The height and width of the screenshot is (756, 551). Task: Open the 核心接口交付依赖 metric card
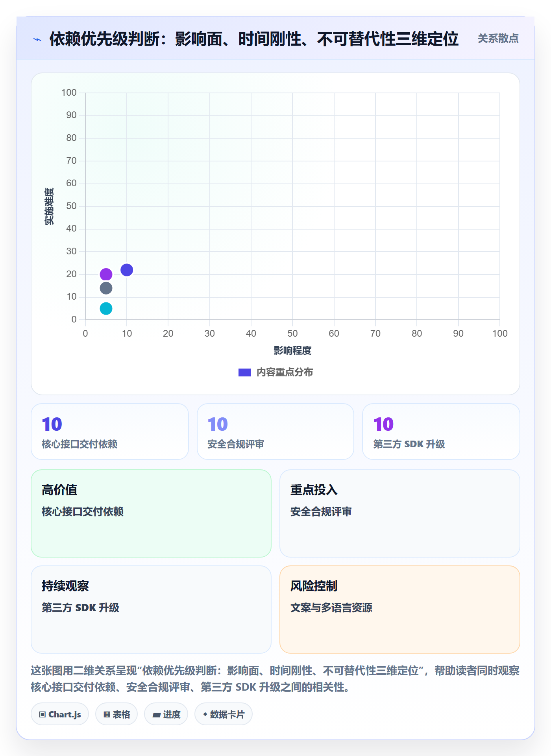[x=110, y=432]
